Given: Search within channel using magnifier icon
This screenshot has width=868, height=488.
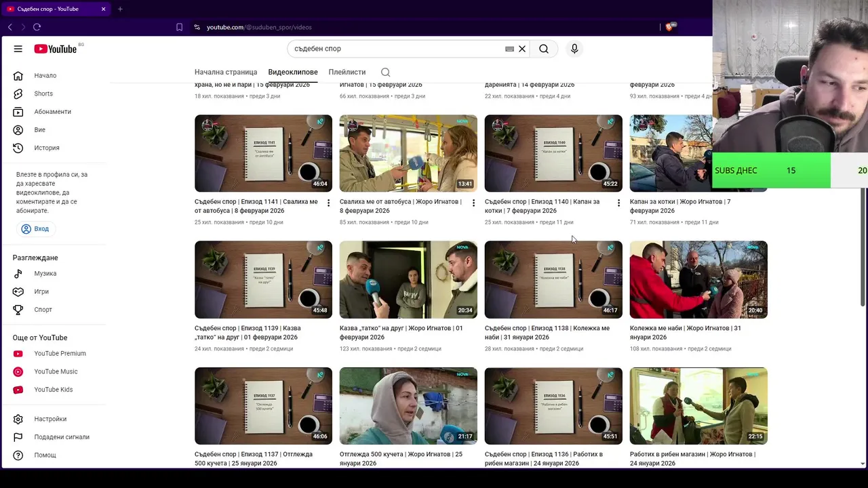Looking at the screenshot, I should pos(385,72).
